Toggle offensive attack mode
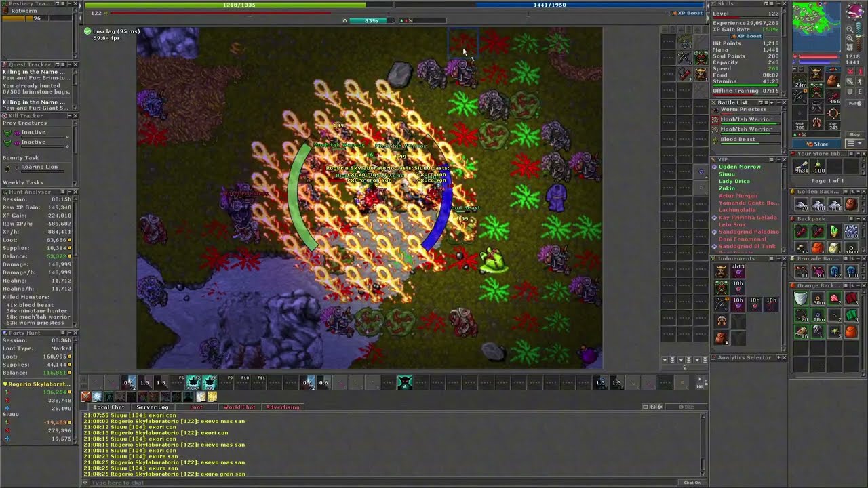 point(850,71)
